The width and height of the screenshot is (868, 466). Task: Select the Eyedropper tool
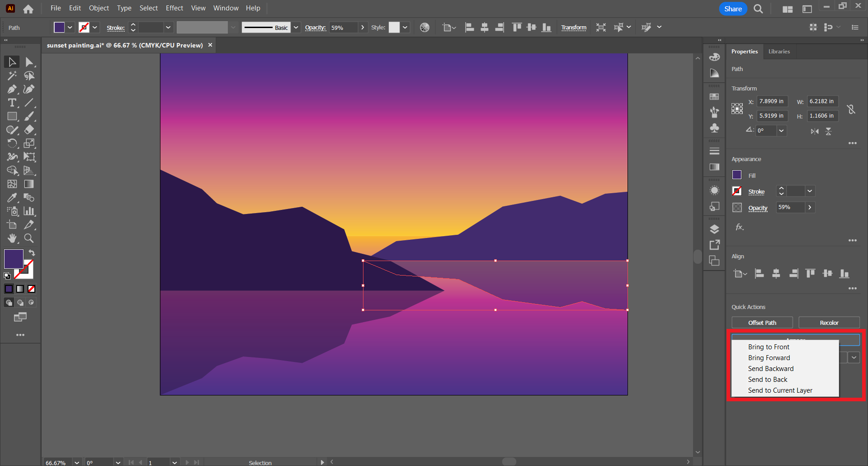tap(12, 198)
